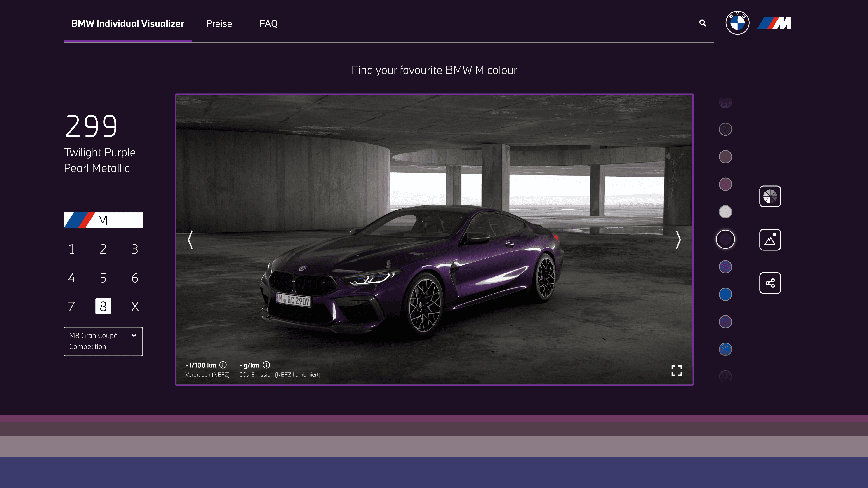The height and width of the screenshot is (488, 868).
Task: Show previous car view with left arrow
Action: click(190, 240)
